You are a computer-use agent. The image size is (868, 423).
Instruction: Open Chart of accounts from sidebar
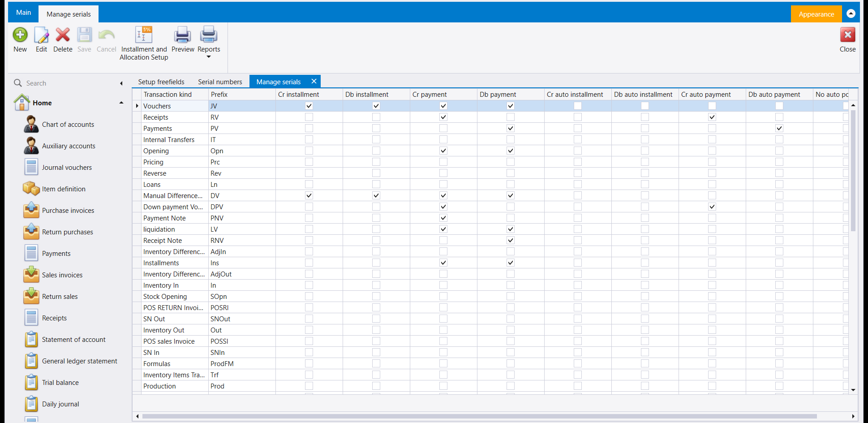coord(68,125)
